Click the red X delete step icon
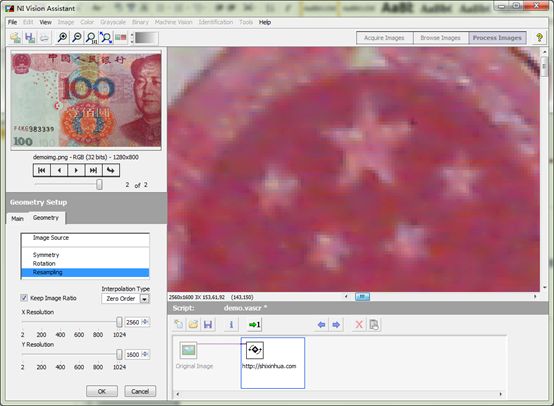The image size is (554, 406). click(x=359, y=324)
